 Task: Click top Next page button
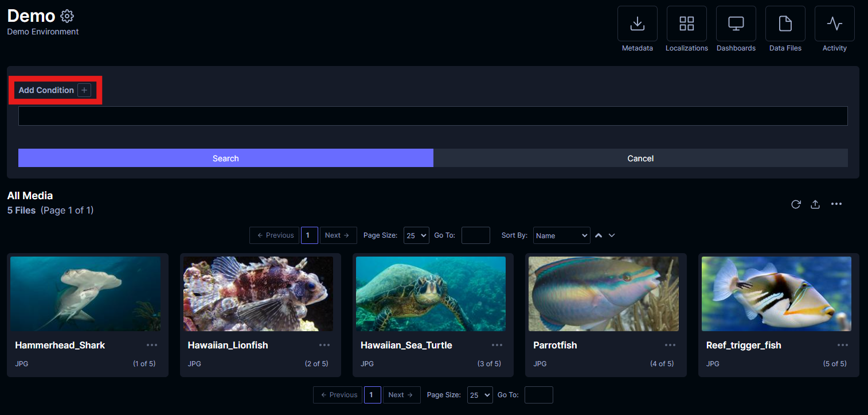(x=338, y=235)
